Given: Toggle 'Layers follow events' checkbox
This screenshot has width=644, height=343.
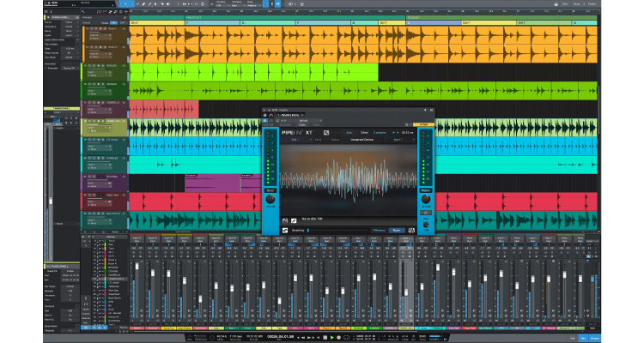Looking at the screenshot, I should (x=77, y=39).
